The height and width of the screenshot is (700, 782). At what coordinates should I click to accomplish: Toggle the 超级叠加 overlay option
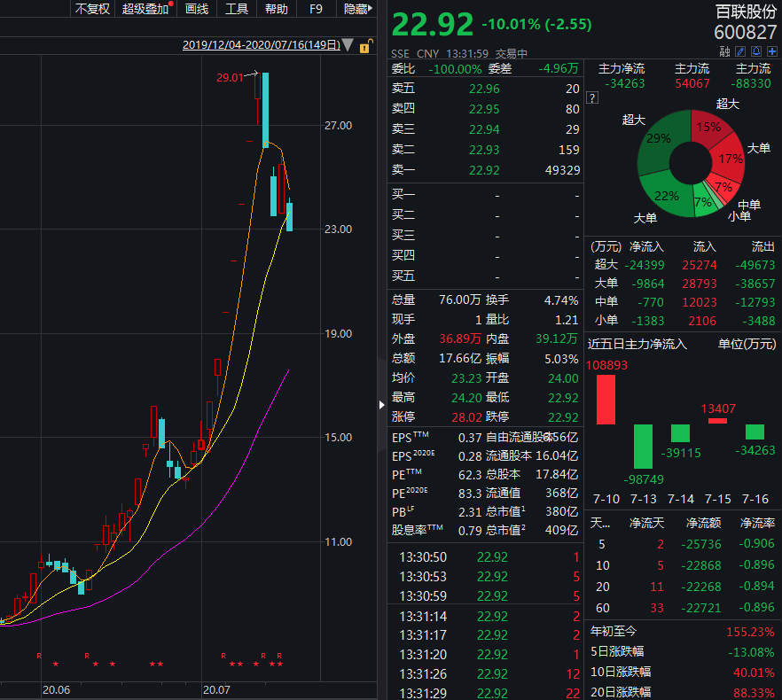click(x=146, y=9)
